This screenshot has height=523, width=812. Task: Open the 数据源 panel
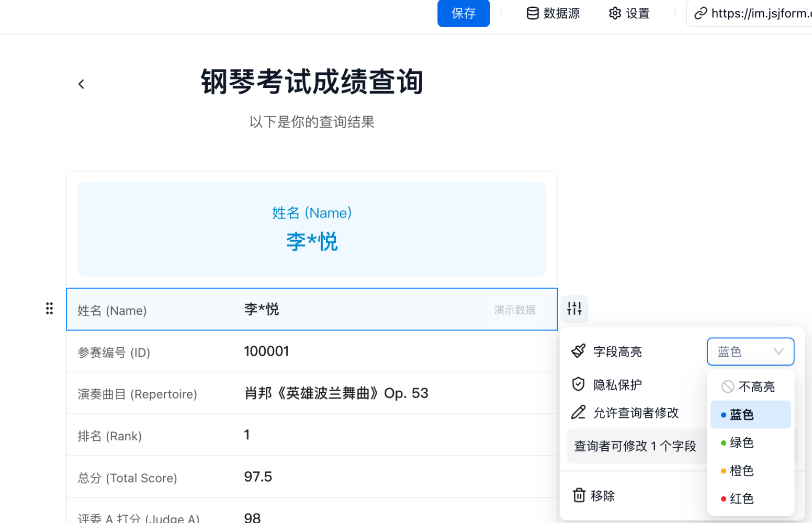[553, 13]
